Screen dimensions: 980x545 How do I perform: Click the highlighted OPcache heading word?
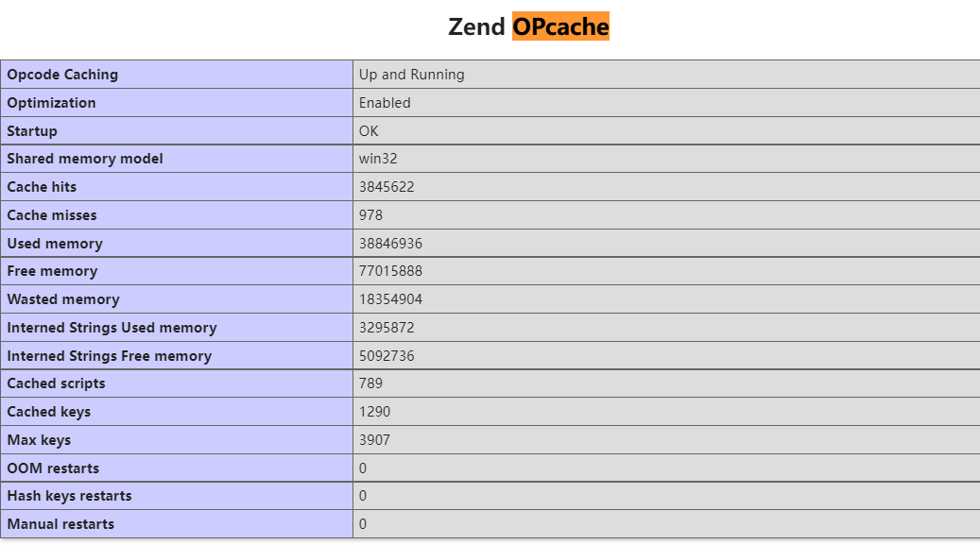coord(560,26)
